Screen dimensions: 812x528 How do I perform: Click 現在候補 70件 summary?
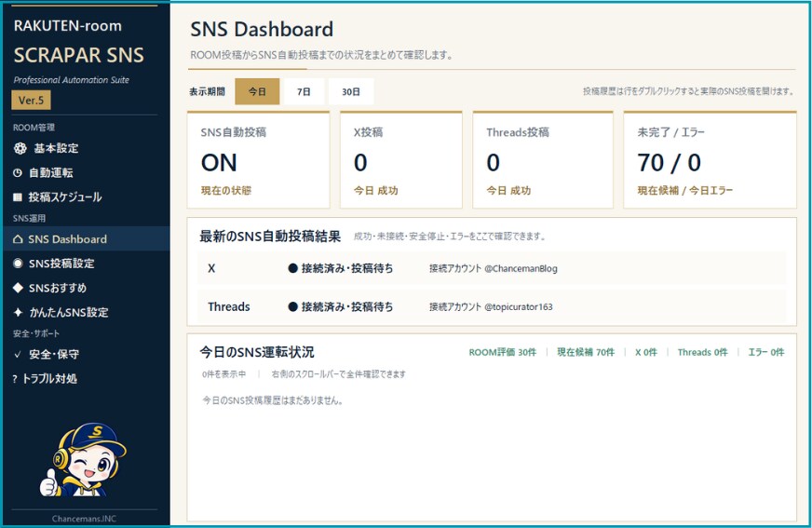tap(586, 353)
